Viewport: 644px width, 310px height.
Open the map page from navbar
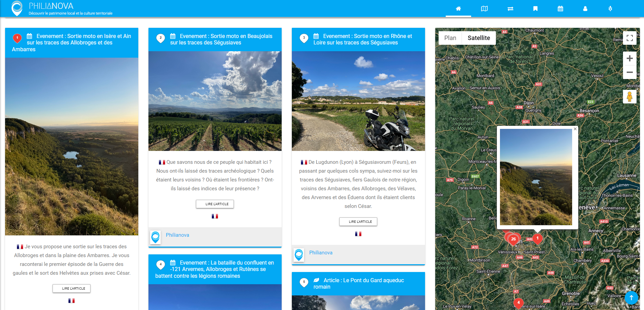pos(484,9)
